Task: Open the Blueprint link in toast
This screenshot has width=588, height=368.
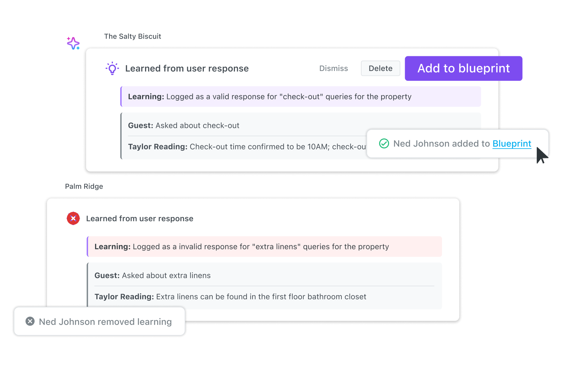Action: coord(512,144)
